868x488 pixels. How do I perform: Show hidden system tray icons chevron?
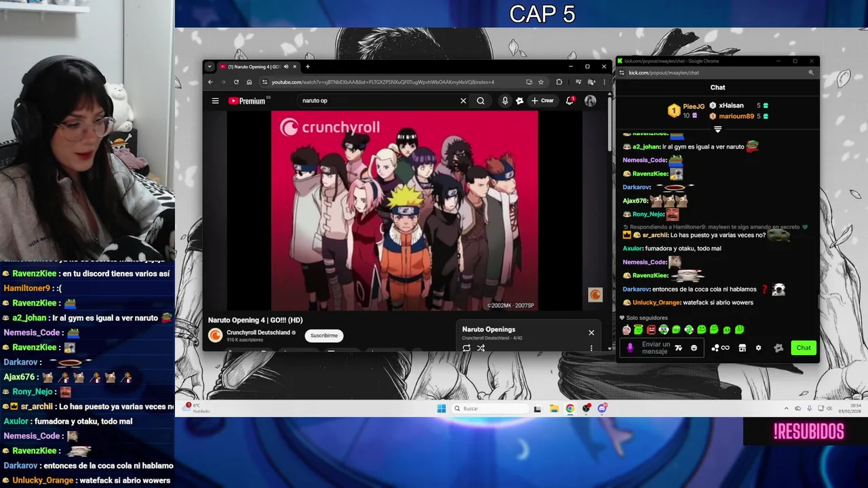(787, 409)
